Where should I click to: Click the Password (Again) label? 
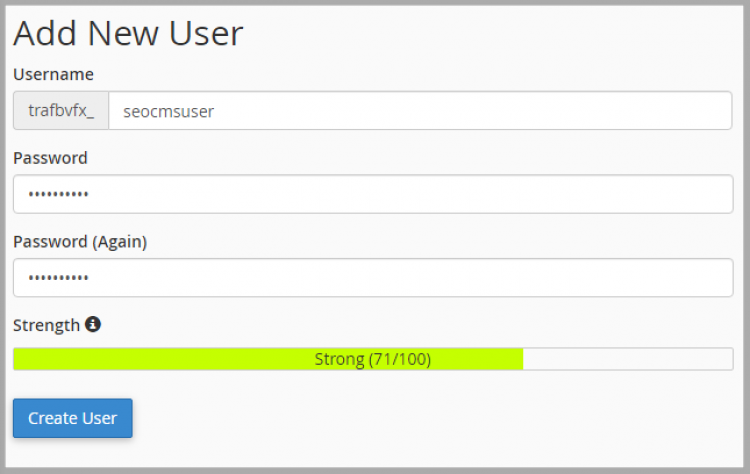click(80, 242)
